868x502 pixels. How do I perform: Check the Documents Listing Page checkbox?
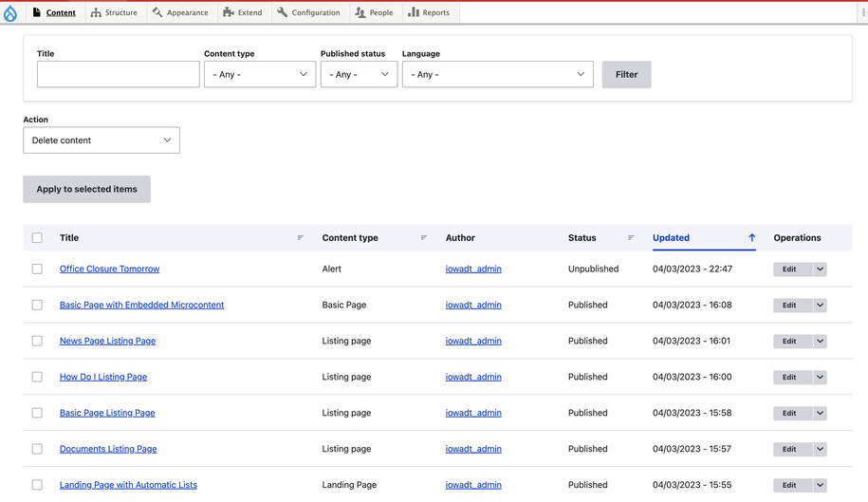click(x=37, y=449)
